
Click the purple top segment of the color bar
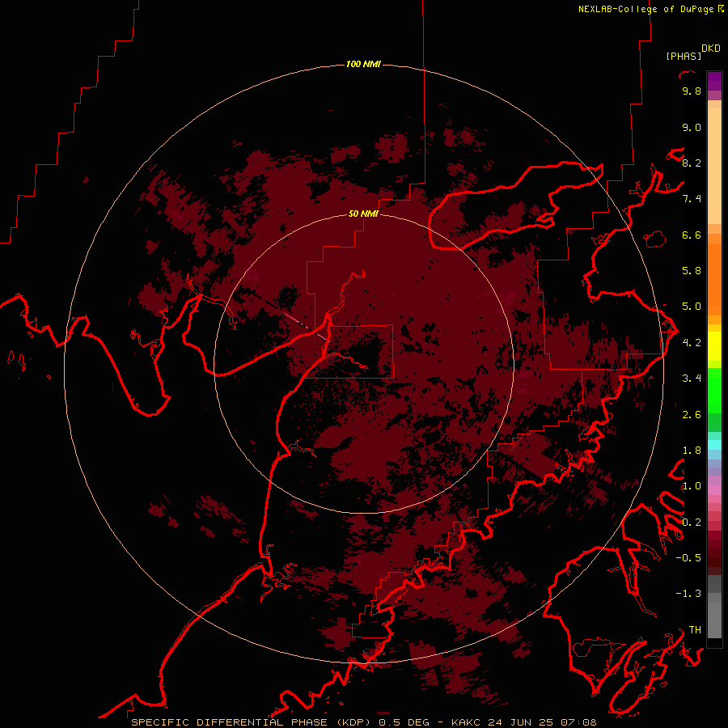pos(714,81)
